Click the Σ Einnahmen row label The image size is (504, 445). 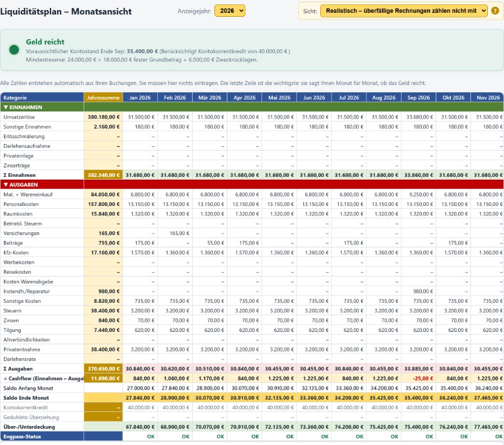coord(20,175)
